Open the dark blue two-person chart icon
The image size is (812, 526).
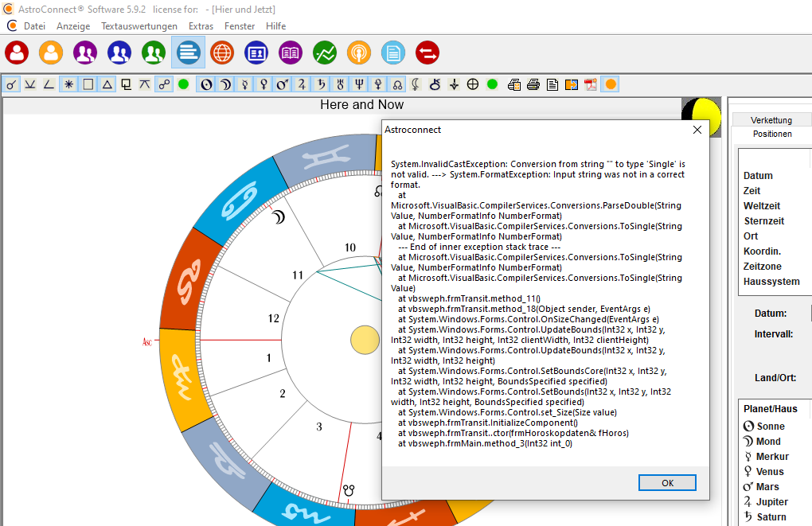(119, 53)
